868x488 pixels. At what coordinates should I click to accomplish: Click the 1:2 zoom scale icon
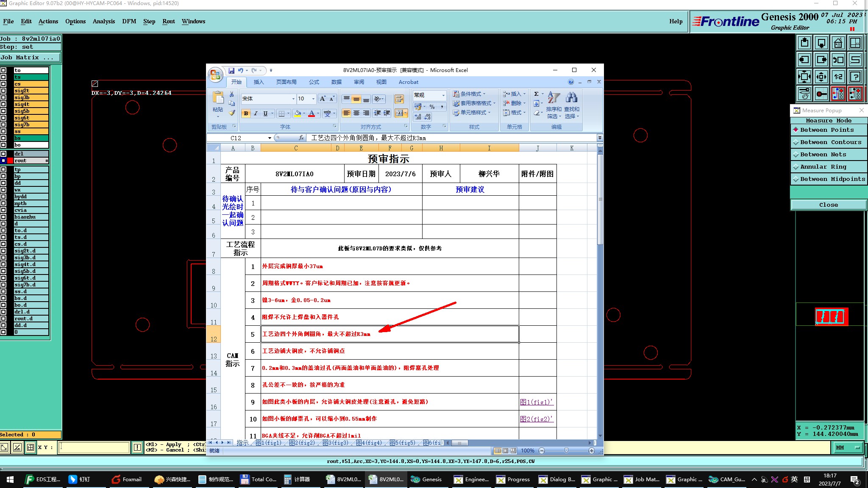click(x=838, y=77)
